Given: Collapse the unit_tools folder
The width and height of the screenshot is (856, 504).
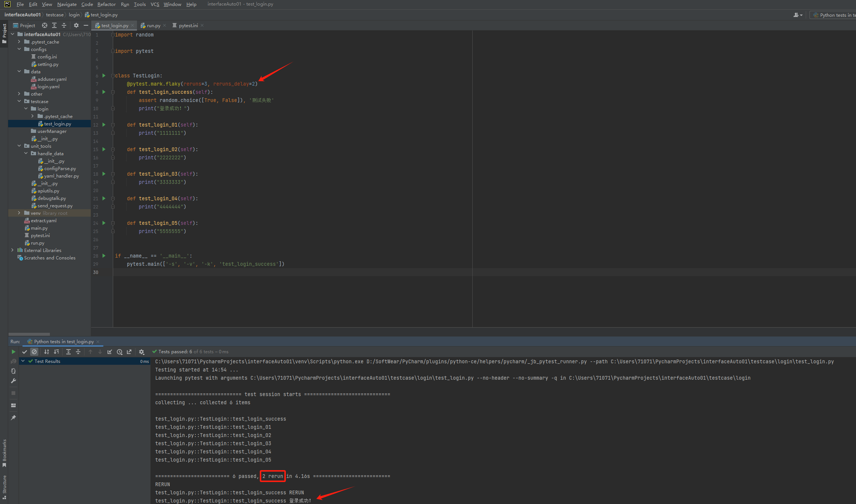Looking at the screenshot, I should point(19,146).
